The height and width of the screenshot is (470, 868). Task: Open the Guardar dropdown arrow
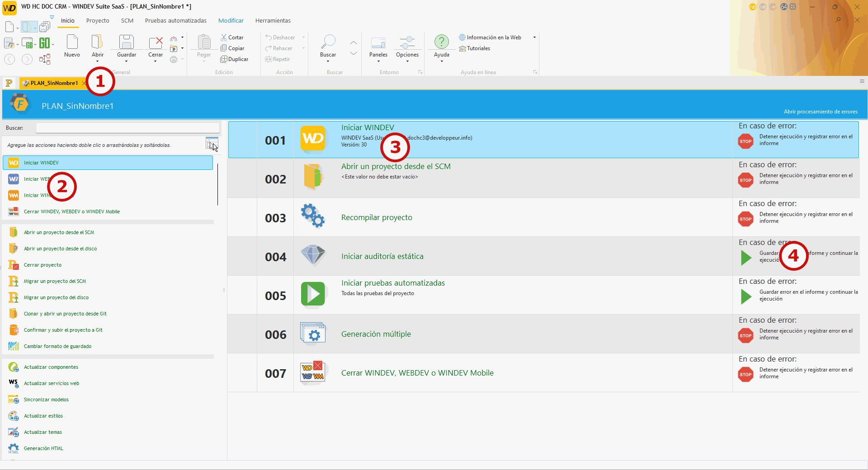pos(126,61)
